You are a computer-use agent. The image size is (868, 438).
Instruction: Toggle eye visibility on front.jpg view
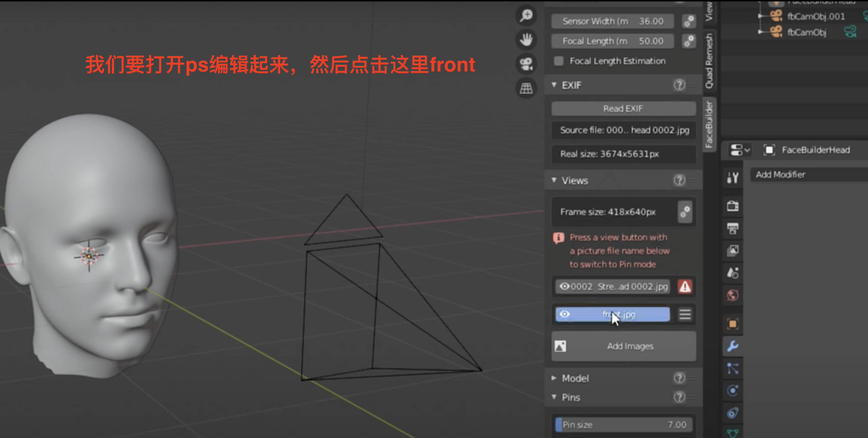point(565,314)
